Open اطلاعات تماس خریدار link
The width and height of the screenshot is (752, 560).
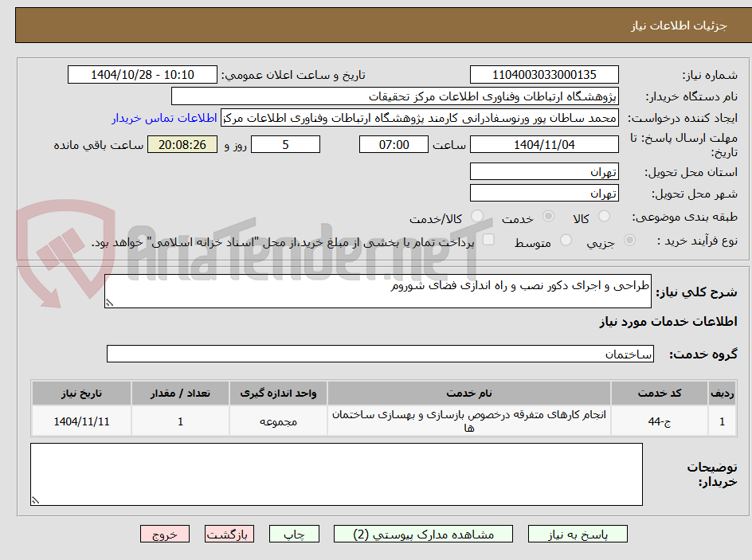[x=164, y=118]
